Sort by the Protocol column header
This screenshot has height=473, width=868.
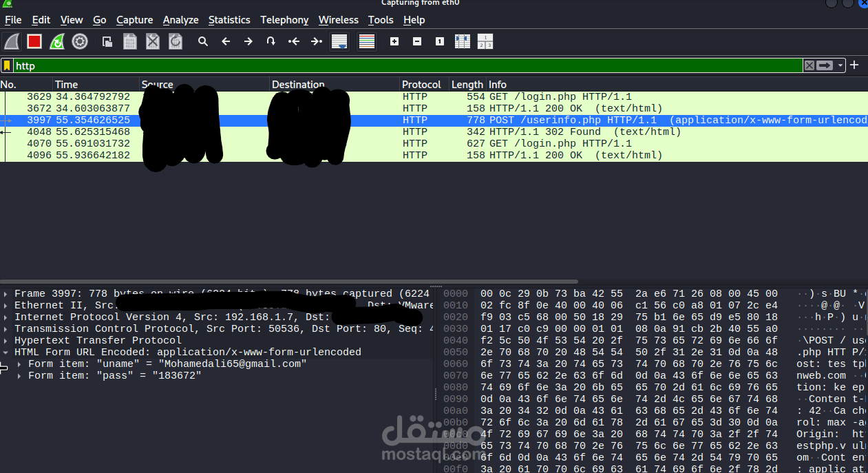[425, 85]
